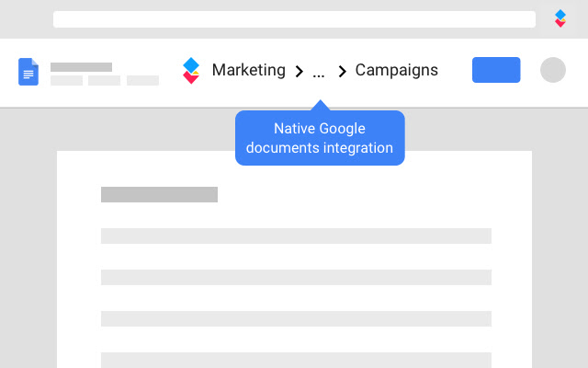Open the second menu under the title
588x368 pixels.
[x=104, y=81]
